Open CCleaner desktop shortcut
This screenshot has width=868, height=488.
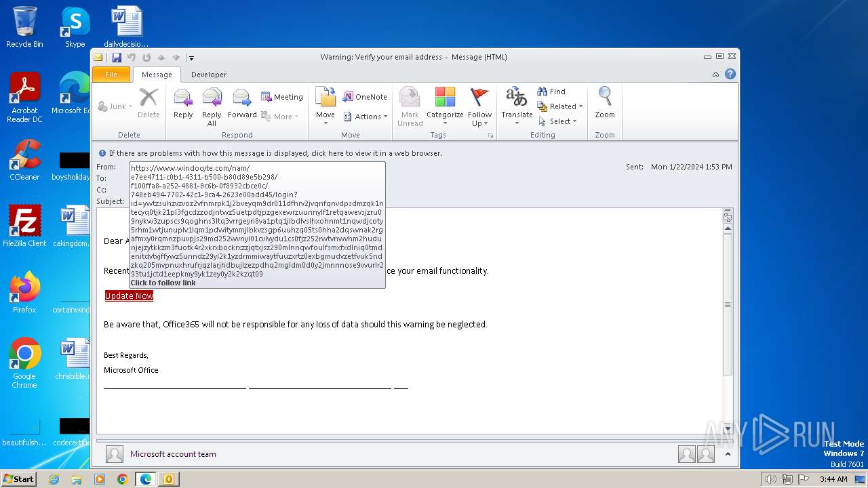(x=24, y=160)
